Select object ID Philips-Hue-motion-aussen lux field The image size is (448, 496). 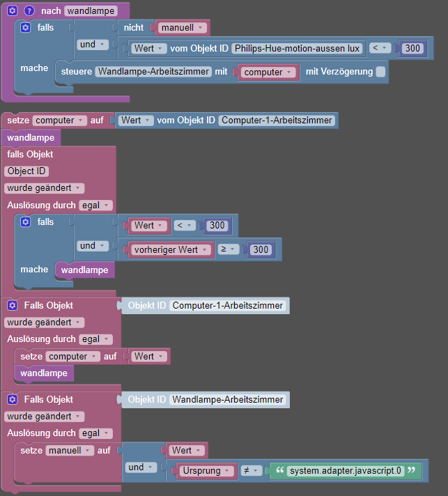click(x=297, y=48)
